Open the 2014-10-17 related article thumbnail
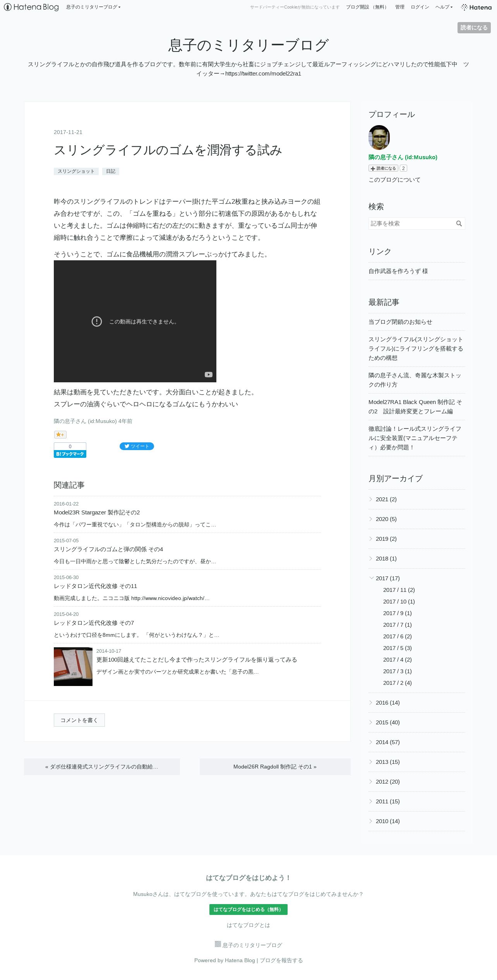This screenshot has height=980, width=497. 73,667
